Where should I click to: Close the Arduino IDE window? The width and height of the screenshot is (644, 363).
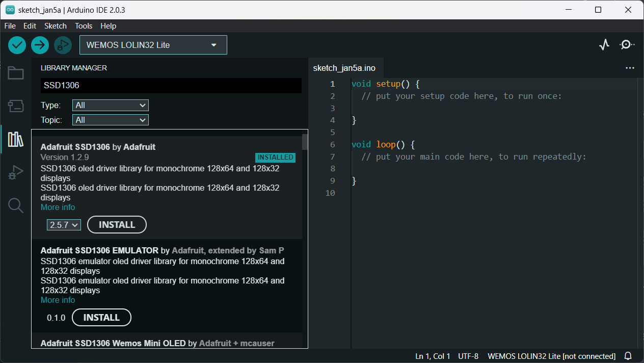[629, 10]
